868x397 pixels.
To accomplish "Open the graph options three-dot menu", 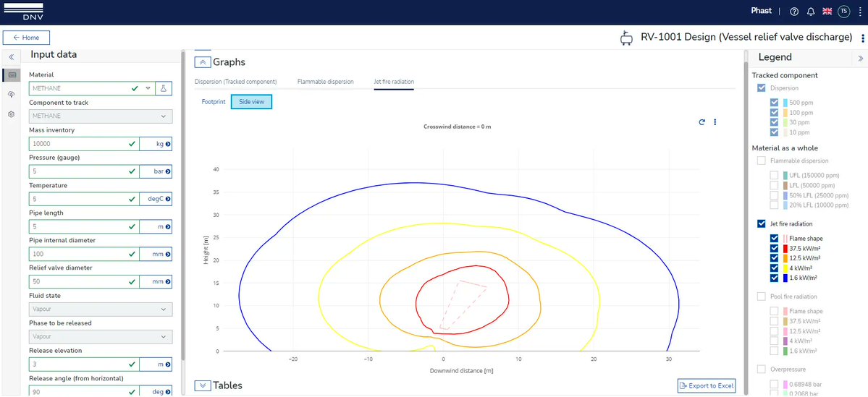I will click(x=715, y=122).
